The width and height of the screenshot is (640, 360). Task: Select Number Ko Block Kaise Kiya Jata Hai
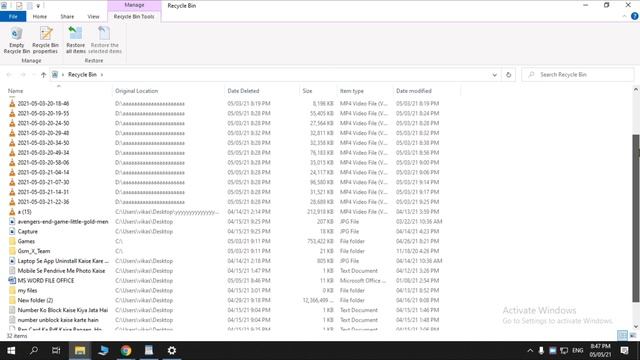click(62, 310)
